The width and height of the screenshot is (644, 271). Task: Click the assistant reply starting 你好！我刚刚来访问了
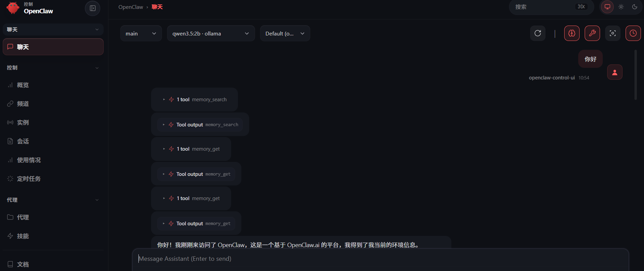coord(288,245)
